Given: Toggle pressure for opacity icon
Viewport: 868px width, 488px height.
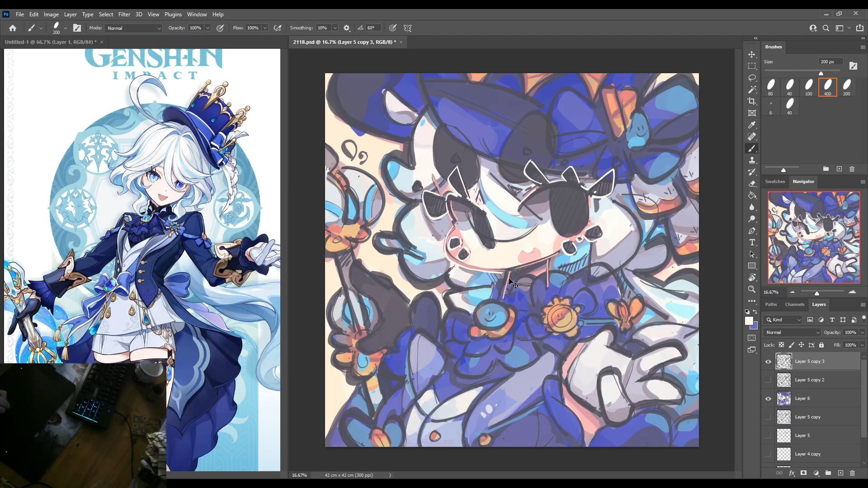Looking at the screenshot, I should click(x=220, y=28).
